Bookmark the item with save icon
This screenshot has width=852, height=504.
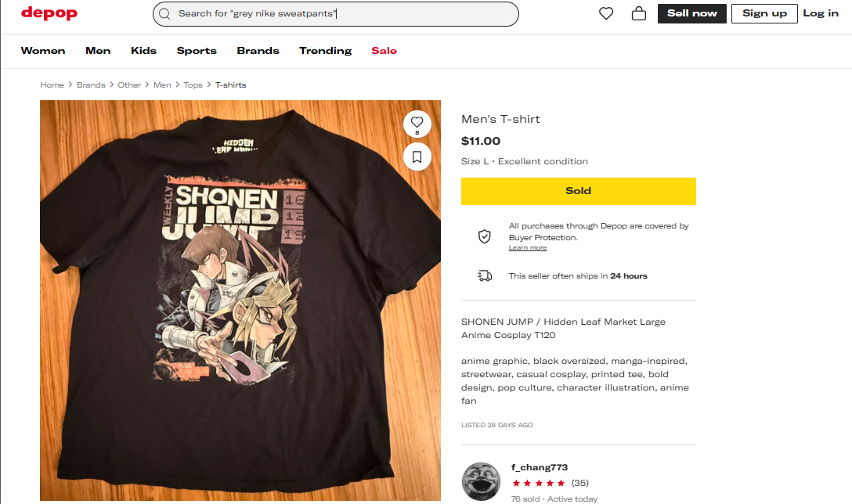(x=417, y=157)
